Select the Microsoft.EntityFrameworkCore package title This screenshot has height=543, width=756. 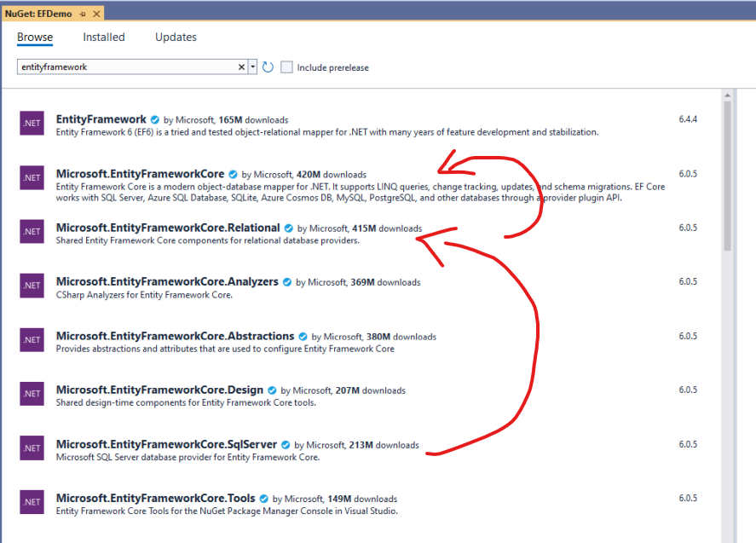coord(141,174)
